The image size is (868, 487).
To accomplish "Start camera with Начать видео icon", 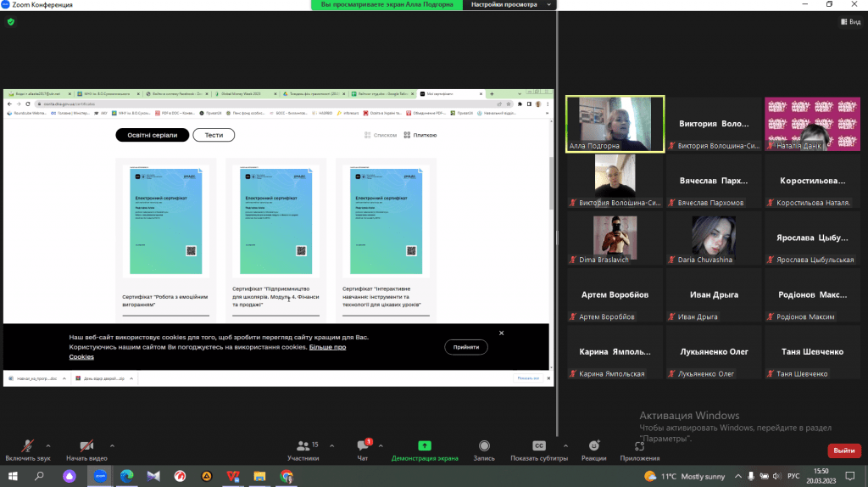I will [86, 445].
